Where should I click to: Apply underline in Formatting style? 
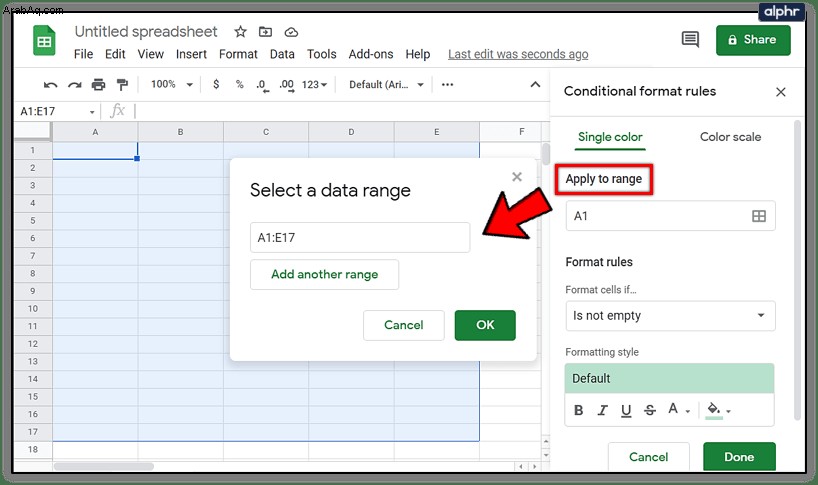click(626, 411)
